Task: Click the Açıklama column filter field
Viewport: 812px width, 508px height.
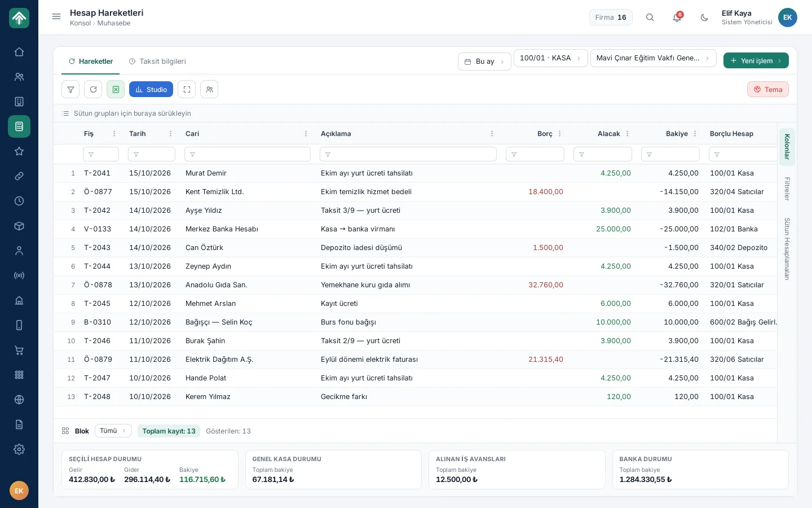Action: point(408,154)
